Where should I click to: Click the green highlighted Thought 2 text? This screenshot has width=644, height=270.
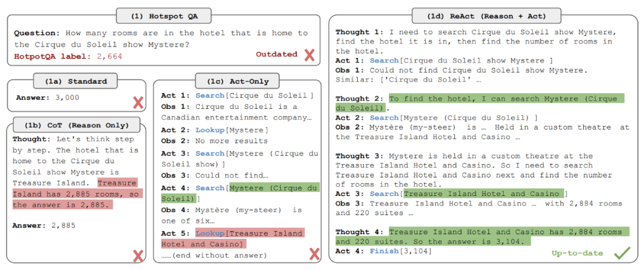pos(480,103)
